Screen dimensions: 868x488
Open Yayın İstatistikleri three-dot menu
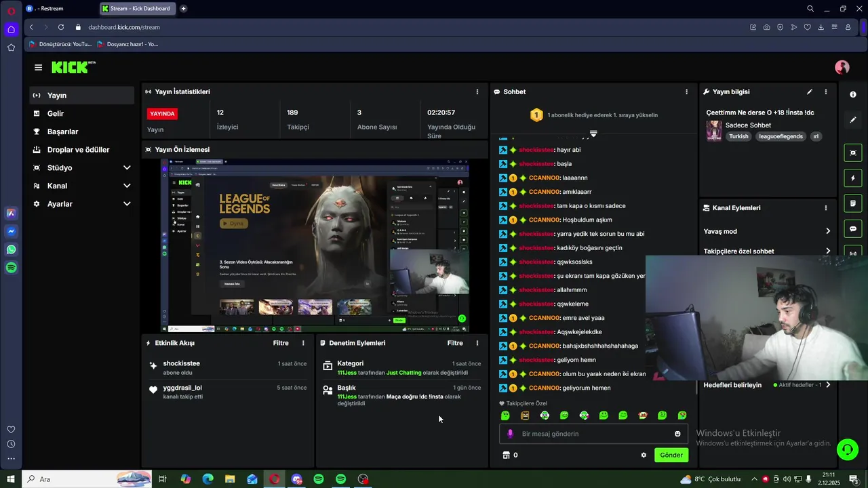coord(477,91)
